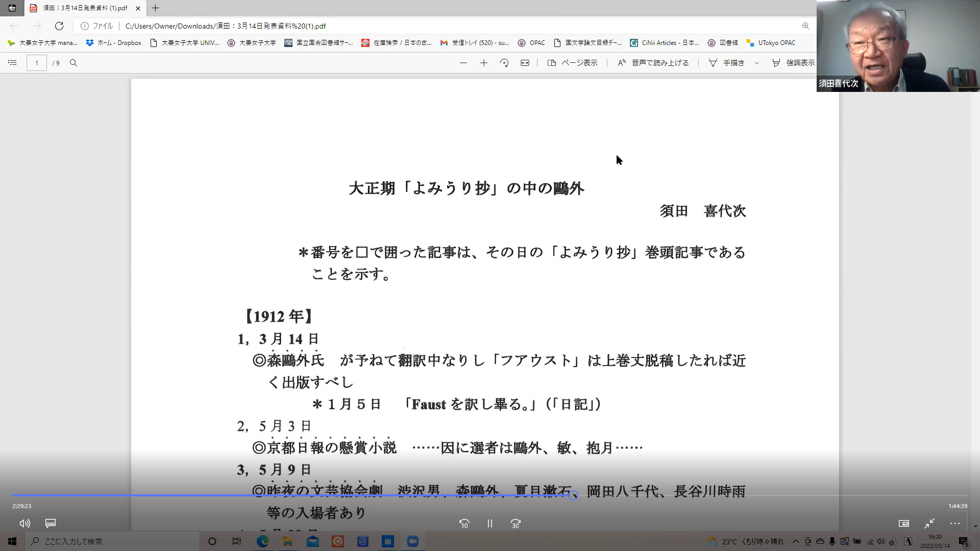Screen dimensions: 980x551
Task: Select the 須田：3月14日発表資料 (1).pdf tab
Action: pyautogui.click(x=85, y=8)
